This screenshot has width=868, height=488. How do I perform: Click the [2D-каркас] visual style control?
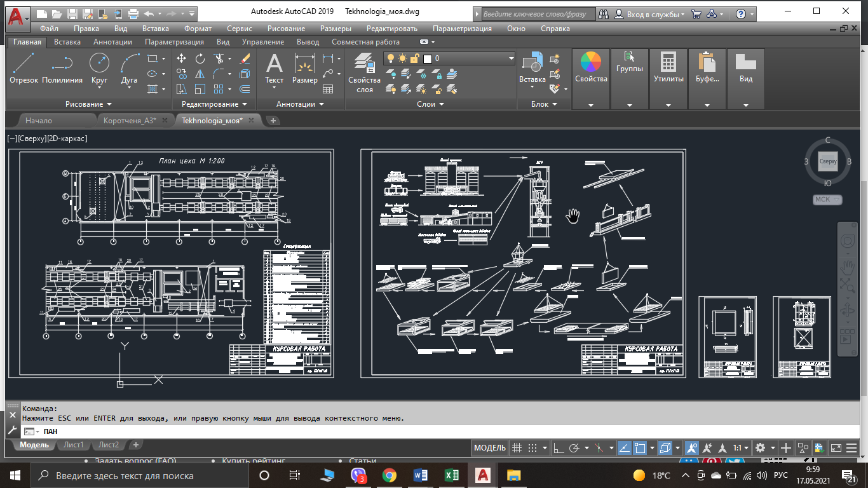(x=67, y=139)
